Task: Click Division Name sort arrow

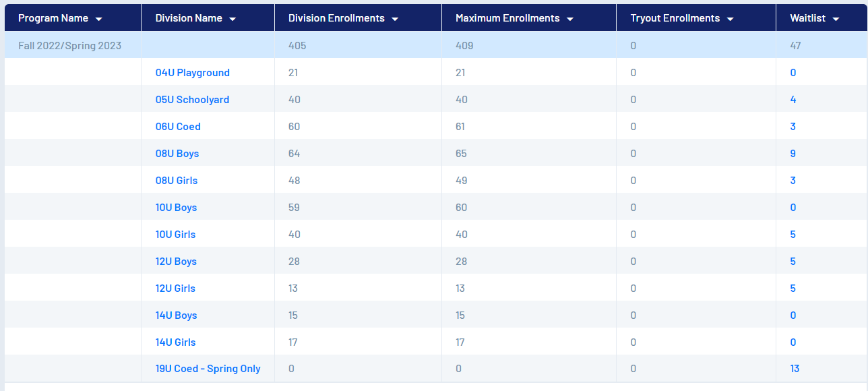Action: 232,19
